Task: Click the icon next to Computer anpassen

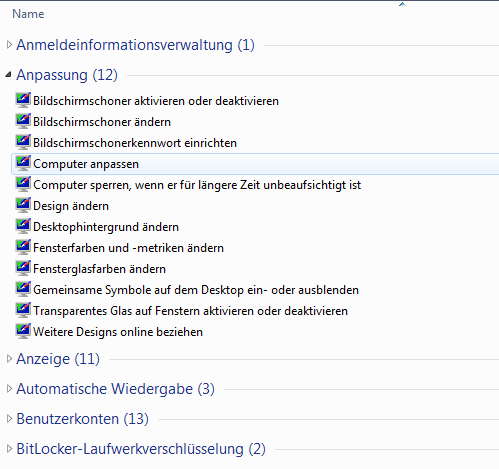Action: (x=23, y=164)
